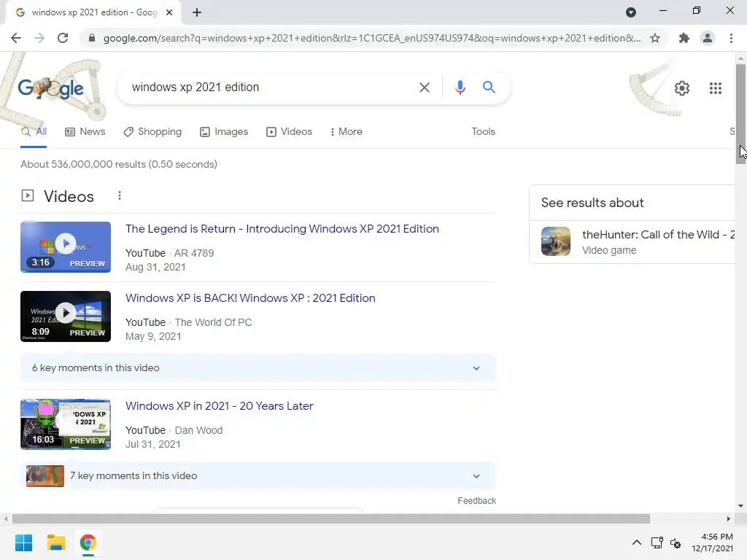Click the muted volume tray icon
Viewport: 747px width, 560px height.
[x=676, y=542]
